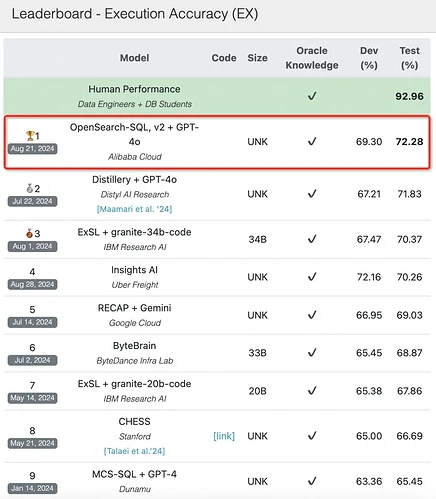The height and width of the screenshot is (499, 436).
Task: Click the checkmark in ByteBrain row
Action: coord(312,352)
